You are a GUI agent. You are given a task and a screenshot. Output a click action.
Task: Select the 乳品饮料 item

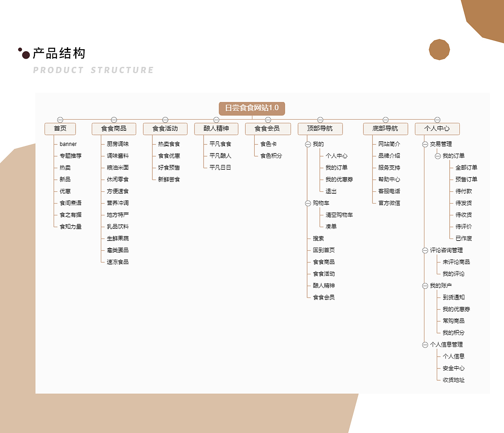coord(118,227)
